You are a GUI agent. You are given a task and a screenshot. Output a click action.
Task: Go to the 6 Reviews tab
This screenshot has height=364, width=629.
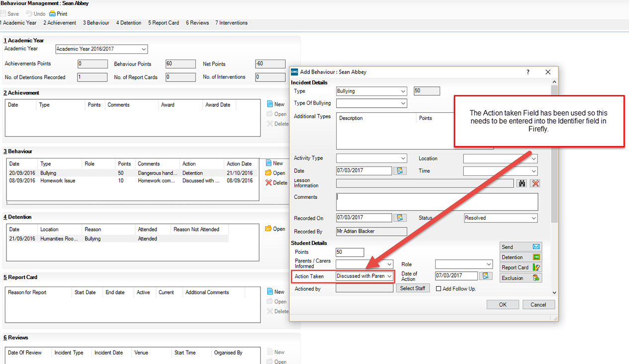pyautogui.click(x=197, y=23)
